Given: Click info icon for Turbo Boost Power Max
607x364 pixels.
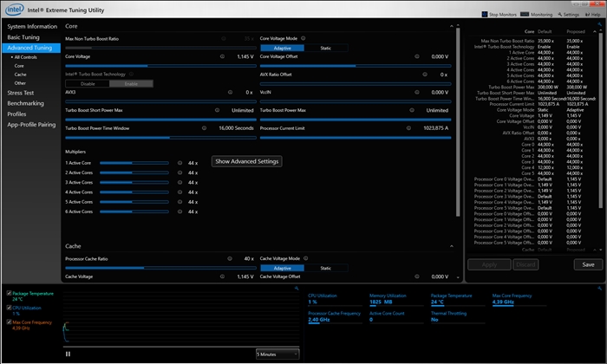Looking at the screenshot, I should pos(412,110).
